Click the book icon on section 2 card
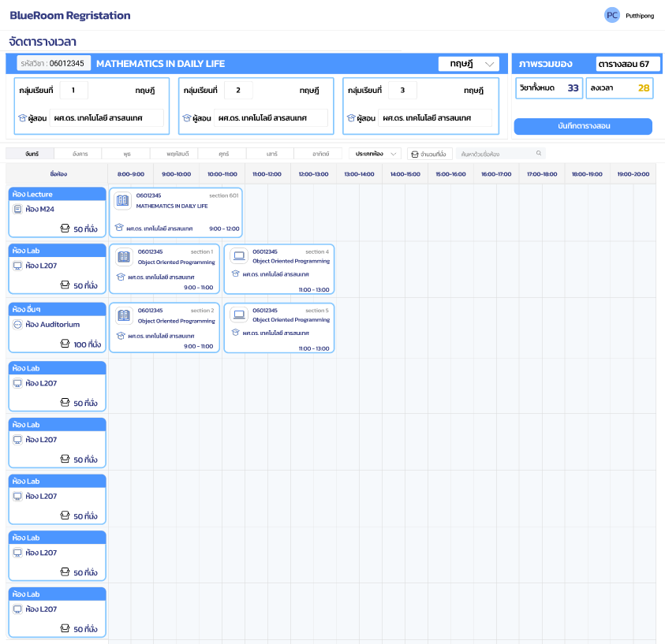This screenshot has width=665, height=644. coord(123,316)
